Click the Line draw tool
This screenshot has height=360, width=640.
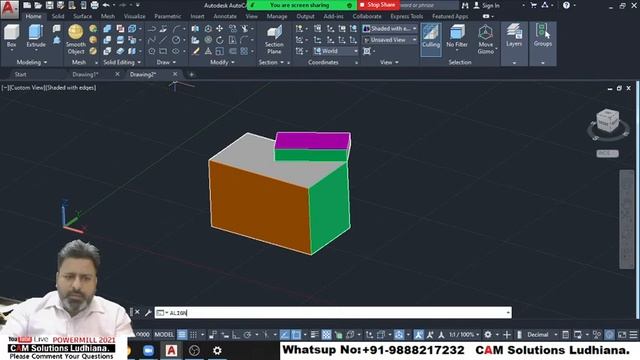click(163, 40)
